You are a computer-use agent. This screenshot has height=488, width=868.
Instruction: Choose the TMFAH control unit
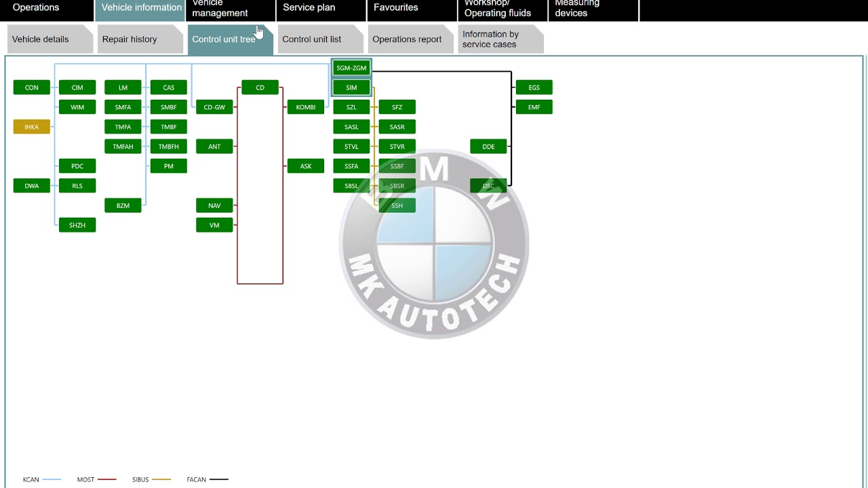tap(123, 146)
